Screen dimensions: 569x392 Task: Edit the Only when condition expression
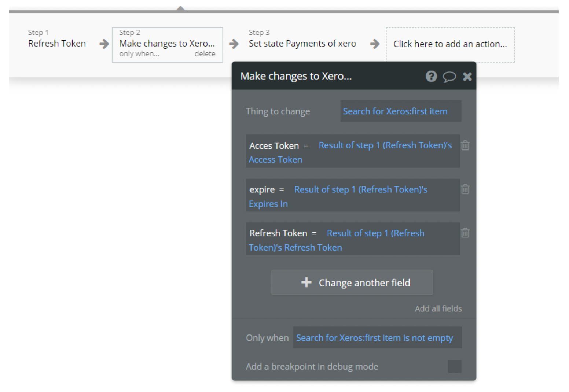[377, 337]
